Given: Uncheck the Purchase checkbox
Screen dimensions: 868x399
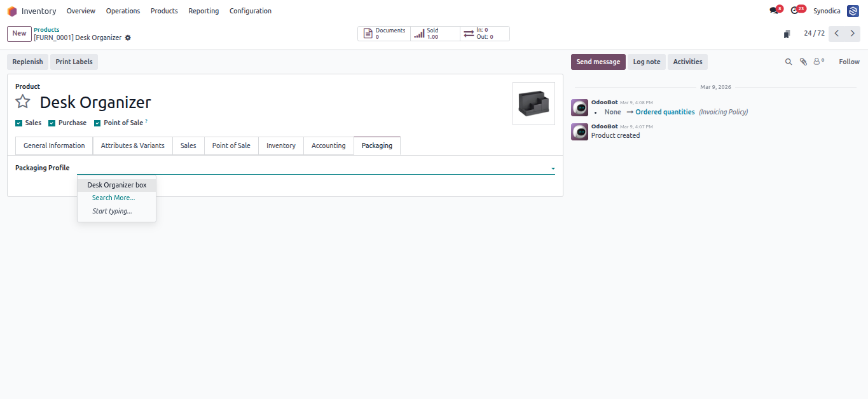Looking at the screenshot, I should 52,123.
